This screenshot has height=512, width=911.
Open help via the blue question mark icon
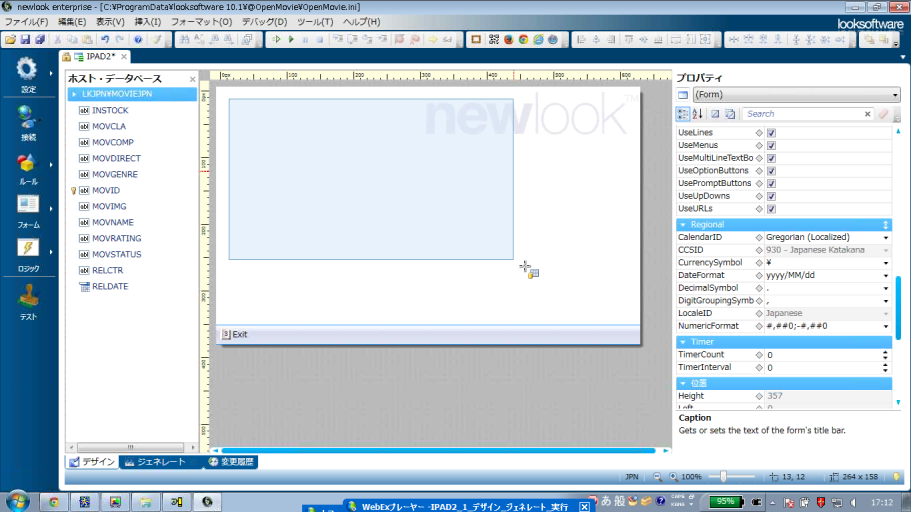(138, 40)
